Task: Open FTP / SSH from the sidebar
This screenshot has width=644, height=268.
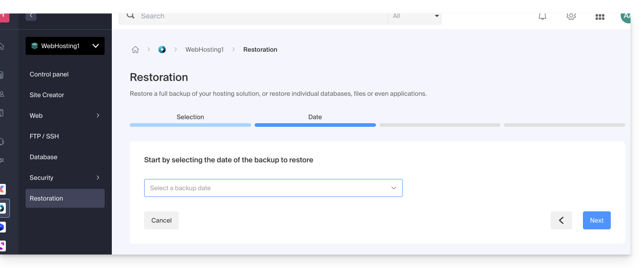Action: (44, 136)
